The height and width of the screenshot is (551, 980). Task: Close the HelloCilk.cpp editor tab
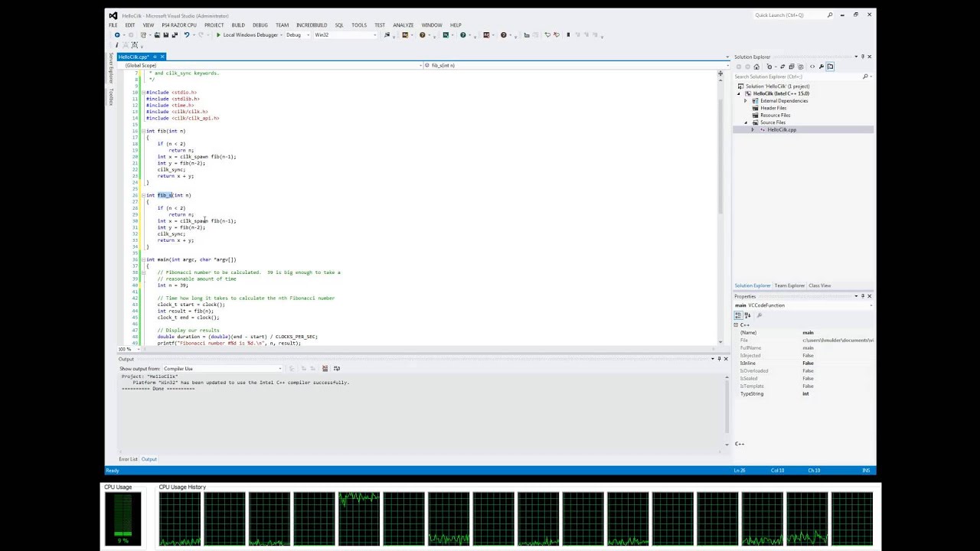coord(162,57)
